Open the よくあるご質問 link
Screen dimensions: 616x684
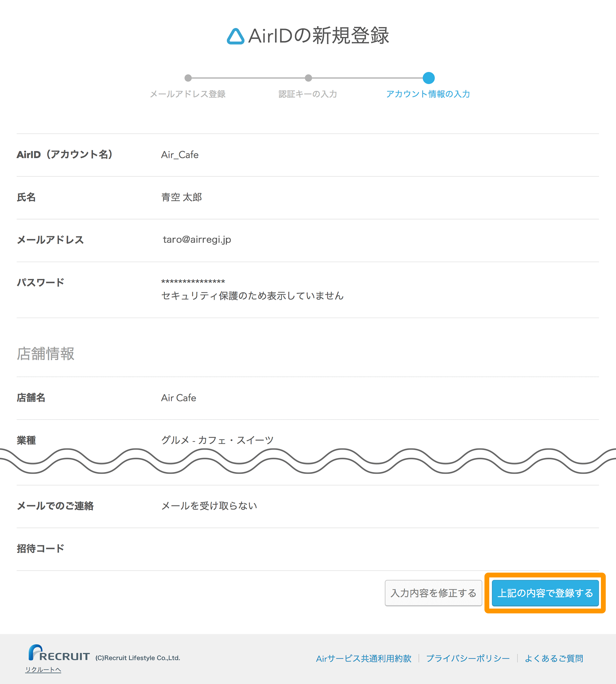[554, 658]
